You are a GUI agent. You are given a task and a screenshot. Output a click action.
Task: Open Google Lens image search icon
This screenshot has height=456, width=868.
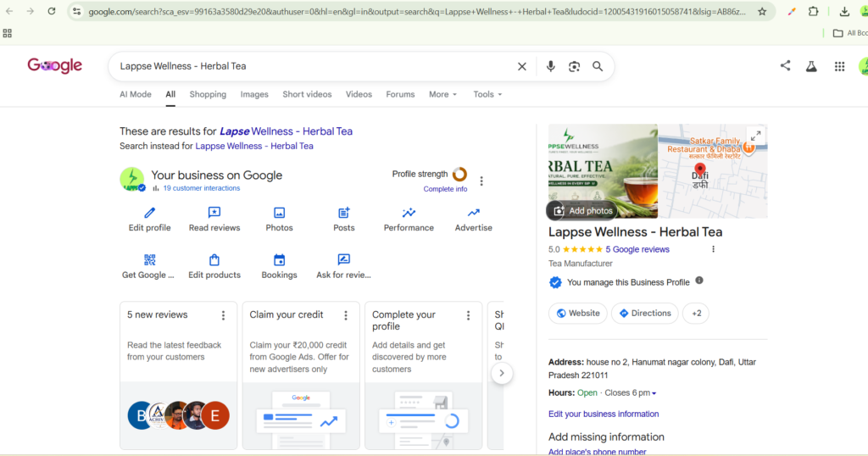574,66
